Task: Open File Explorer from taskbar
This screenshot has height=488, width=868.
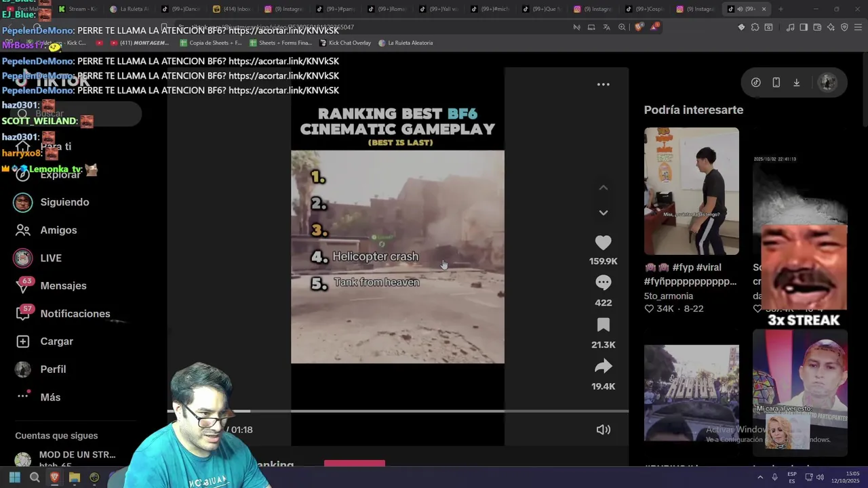Action: pos(75,477)
